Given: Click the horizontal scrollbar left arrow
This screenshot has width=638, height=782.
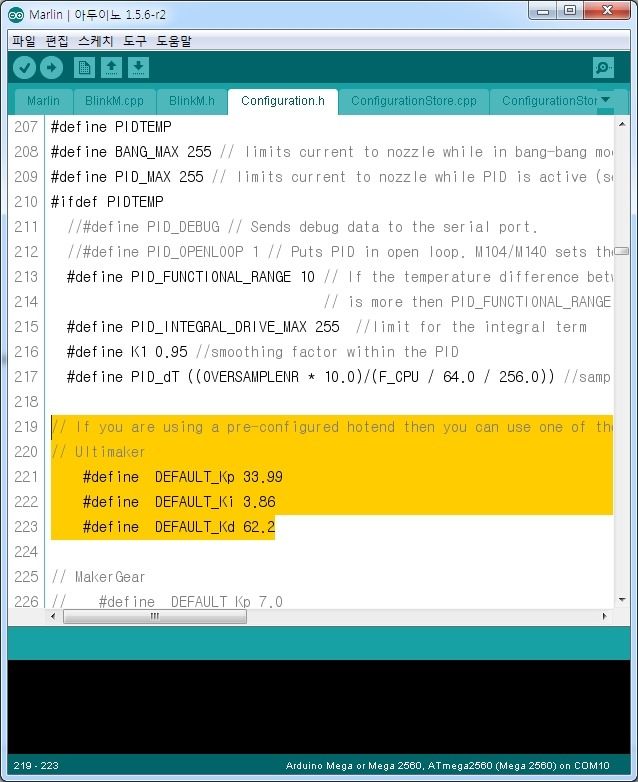Looking at the screenshot, I should [53, 616].
